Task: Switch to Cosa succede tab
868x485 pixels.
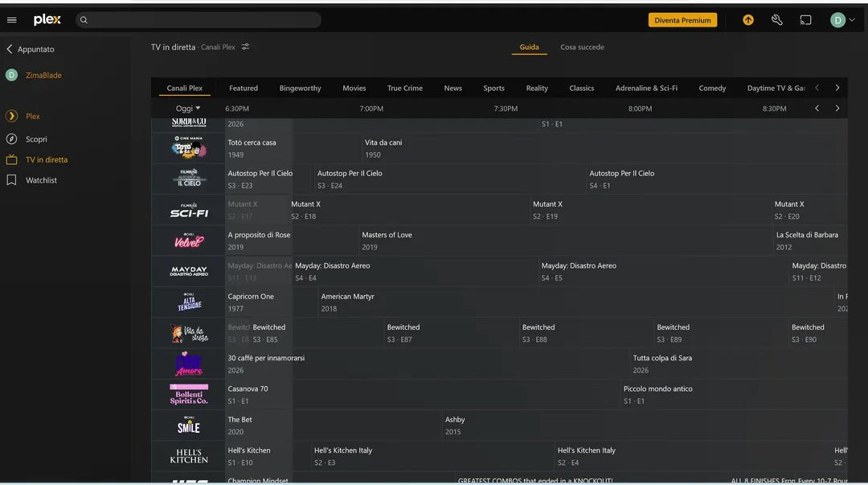Action: pos(582,47)
